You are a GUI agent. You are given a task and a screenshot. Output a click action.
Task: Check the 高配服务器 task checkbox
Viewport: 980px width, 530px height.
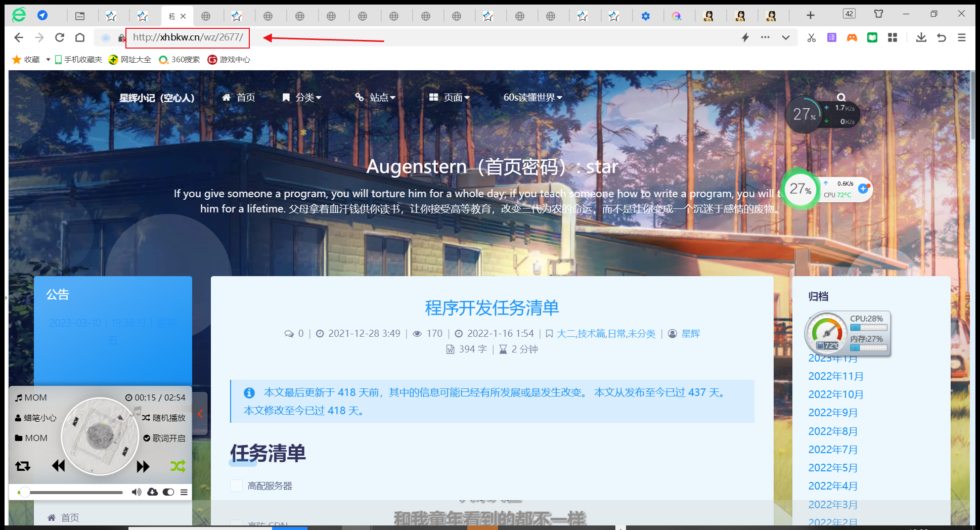[x=236, y=486]
